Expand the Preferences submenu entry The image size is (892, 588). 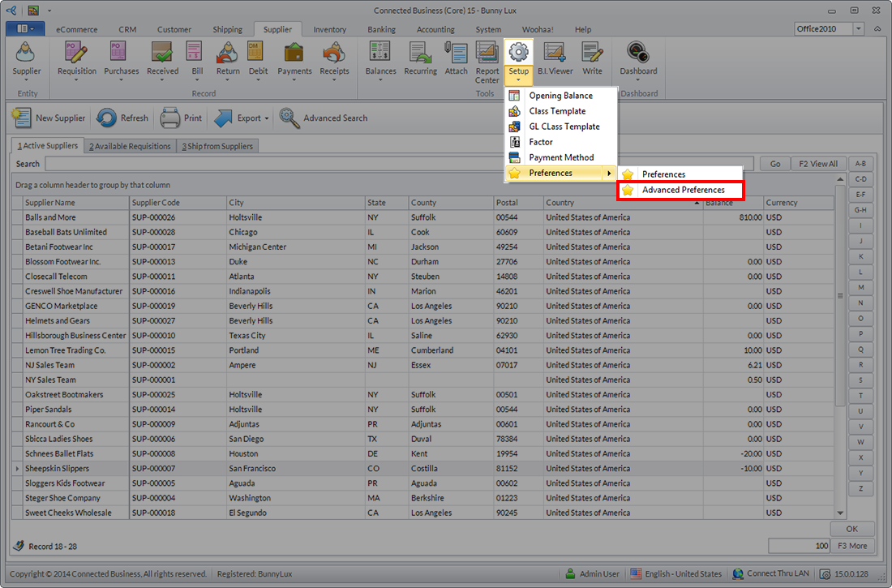click(x=560, y=173)
